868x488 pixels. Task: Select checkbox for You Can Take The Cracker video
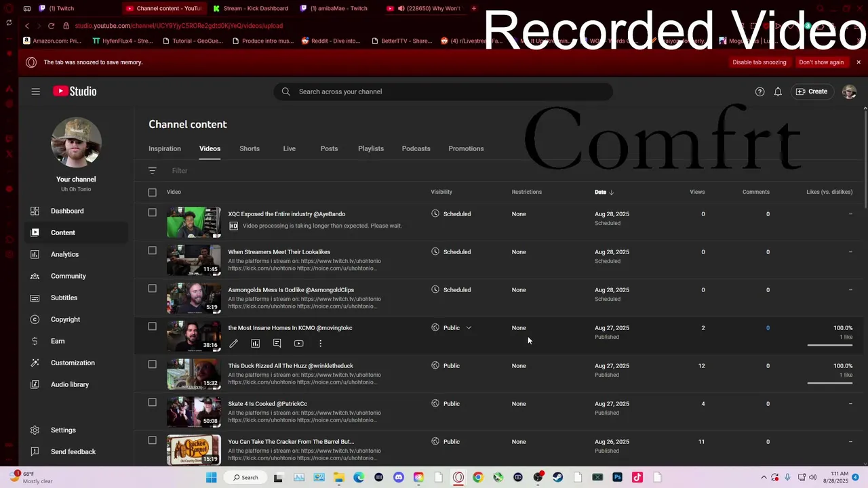click(x=152, y=441)
